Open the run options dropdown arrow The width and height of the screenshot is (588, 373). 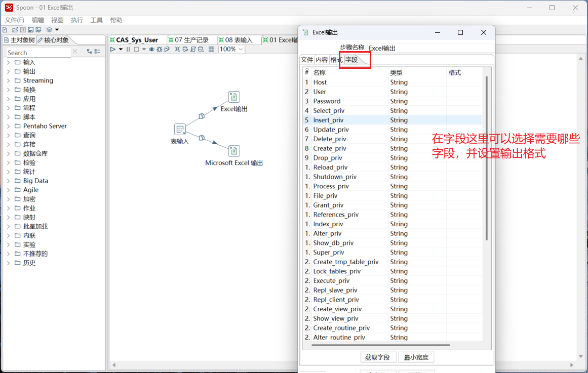121,49
